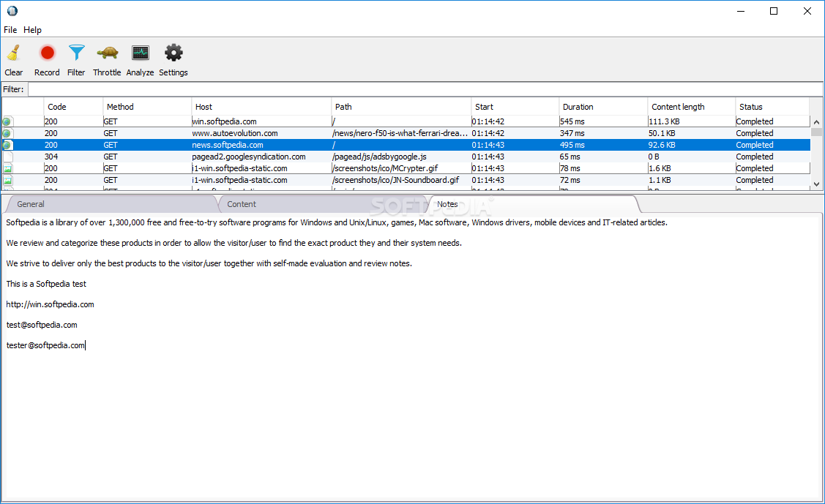825x504 pixels.
Task: Click the request list scrollbar thumb
Action: pos(817,132)
